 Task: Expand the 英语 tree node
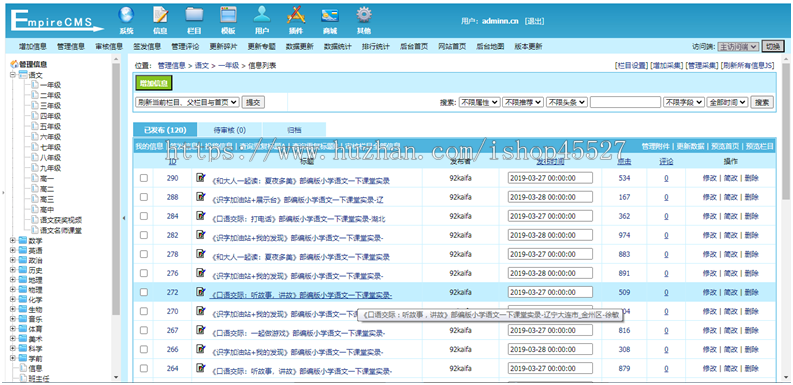pos(13,250)
